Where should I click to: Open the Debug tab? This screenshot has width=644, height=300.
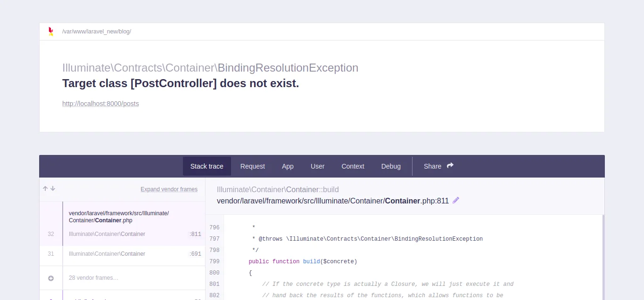[391, 166]
